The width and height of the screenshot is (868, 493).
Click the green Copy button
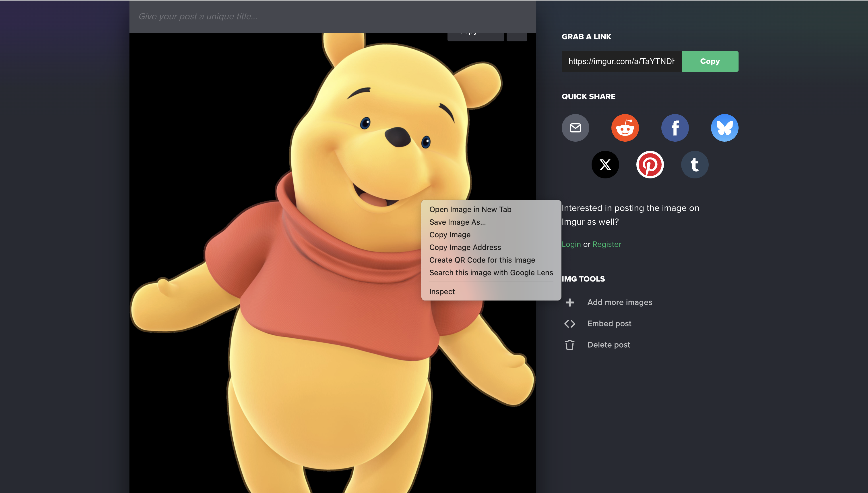point(710,61)
